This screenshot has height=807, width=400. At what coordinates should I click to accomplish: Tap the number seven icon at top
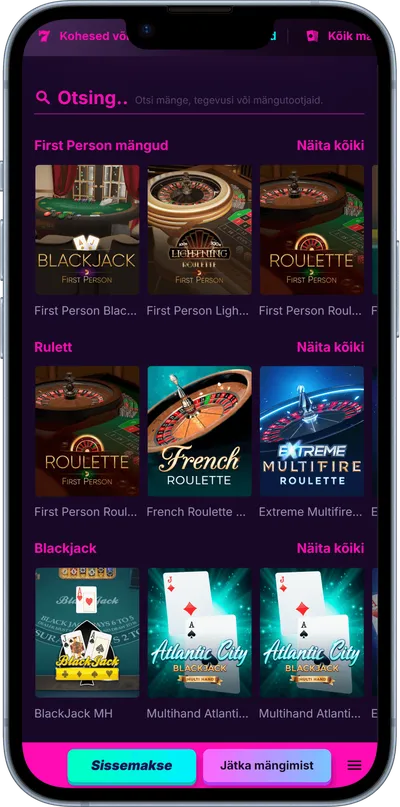(x=44, y=36)
